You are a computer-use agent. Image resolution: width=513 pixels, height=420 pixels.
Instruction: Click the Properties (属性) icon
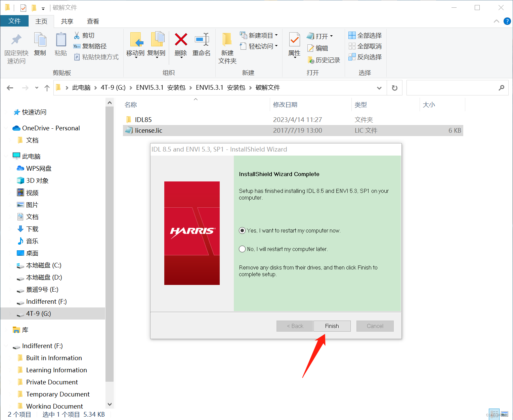[x=294, y=40]
